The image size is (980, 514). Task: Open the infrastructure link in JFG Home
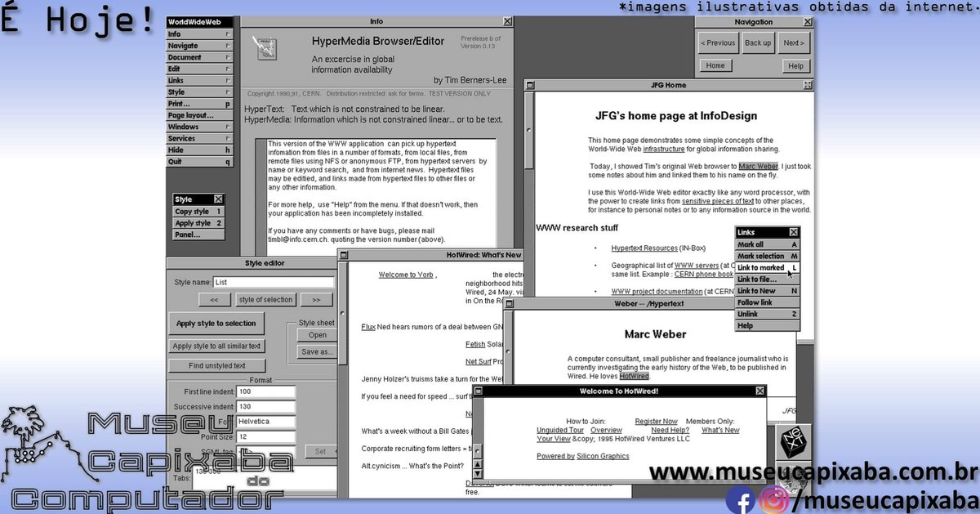pyautogui.click(x=664, y=150)
